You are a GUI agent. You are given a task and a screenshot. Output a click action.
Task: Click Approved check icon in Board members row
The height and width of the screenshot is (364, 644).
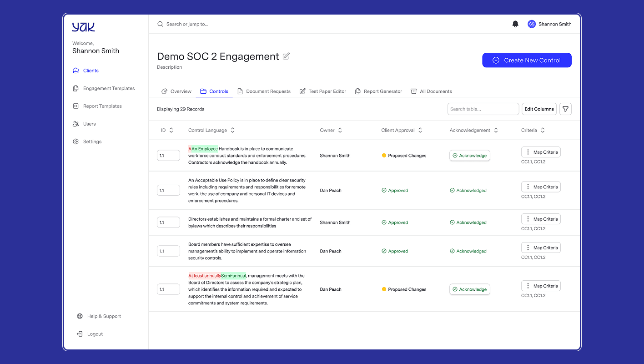[x=384, y=251]
